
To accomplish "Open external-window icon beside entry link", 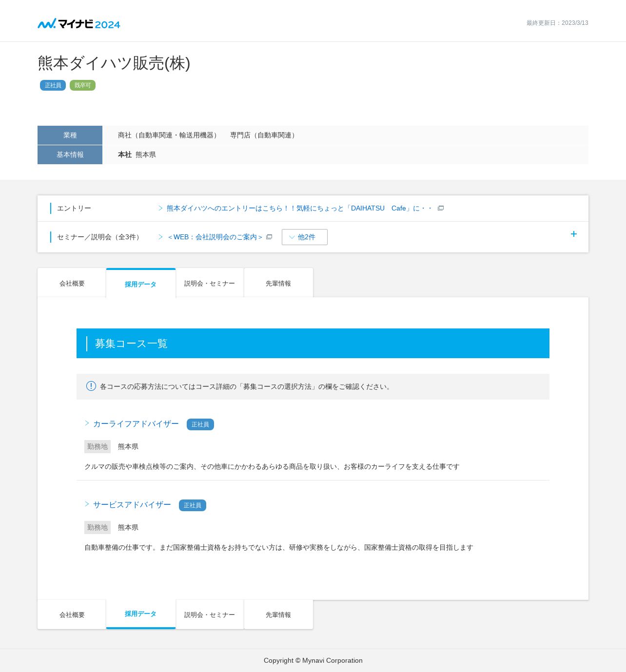I will pyautogui.click(x=441, y=208).
